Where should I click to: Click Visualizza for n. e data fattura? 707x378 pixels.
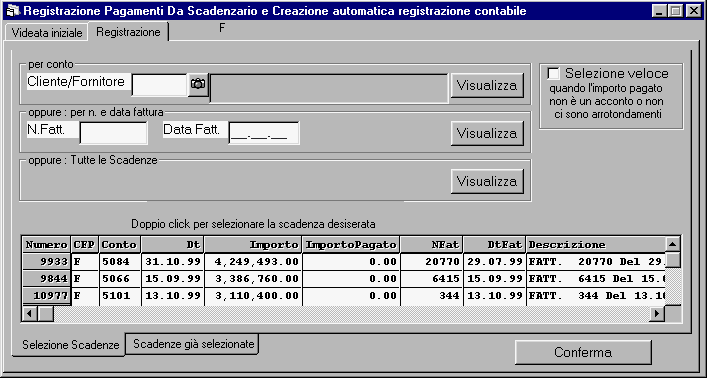click(487, 134)
